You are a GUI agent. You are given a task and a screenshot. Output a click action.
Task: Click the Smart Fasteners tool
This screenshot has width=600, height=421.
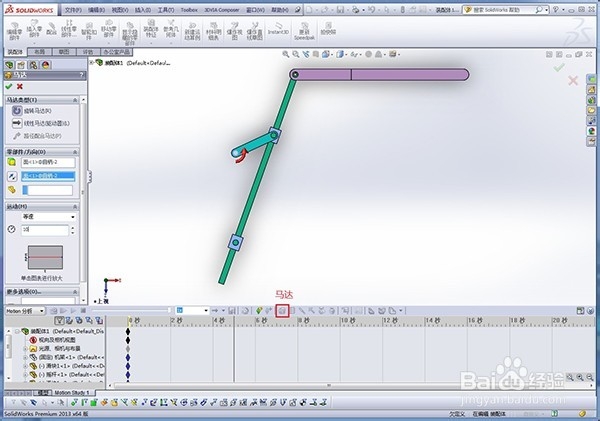89,31
